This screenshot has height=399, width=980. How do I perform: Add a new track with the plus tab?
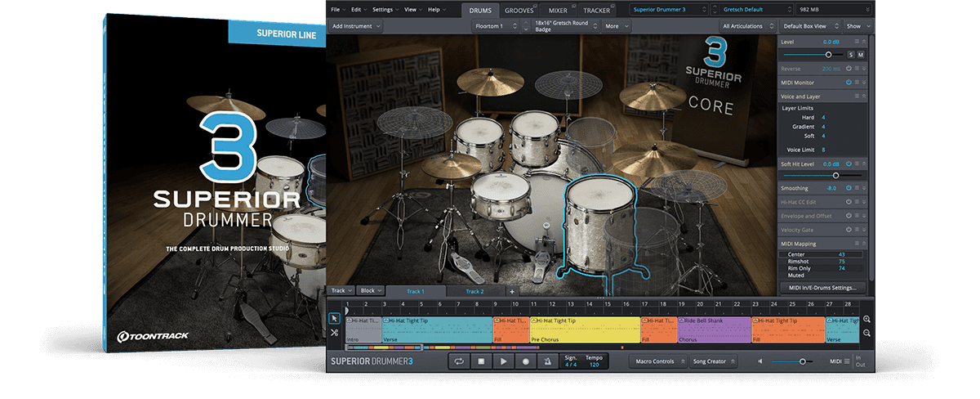tap(512, 291)
